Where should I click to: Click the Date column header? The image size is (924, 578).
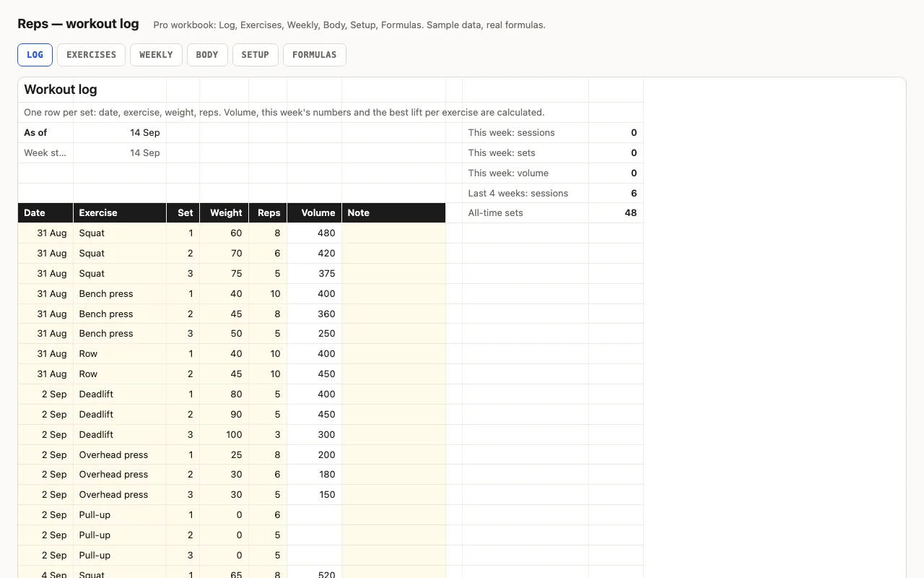[45, 213]
